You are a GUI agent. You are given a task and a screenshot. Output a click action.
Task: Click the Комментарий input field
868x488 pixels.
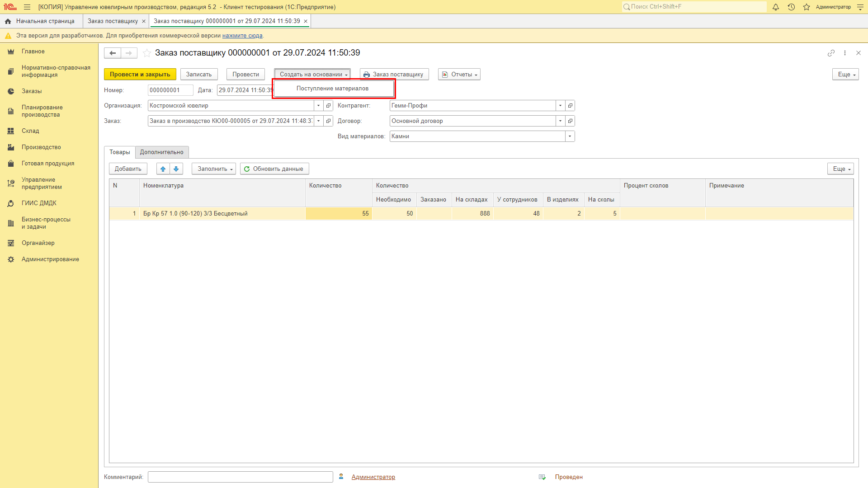(x=241, y=477)
